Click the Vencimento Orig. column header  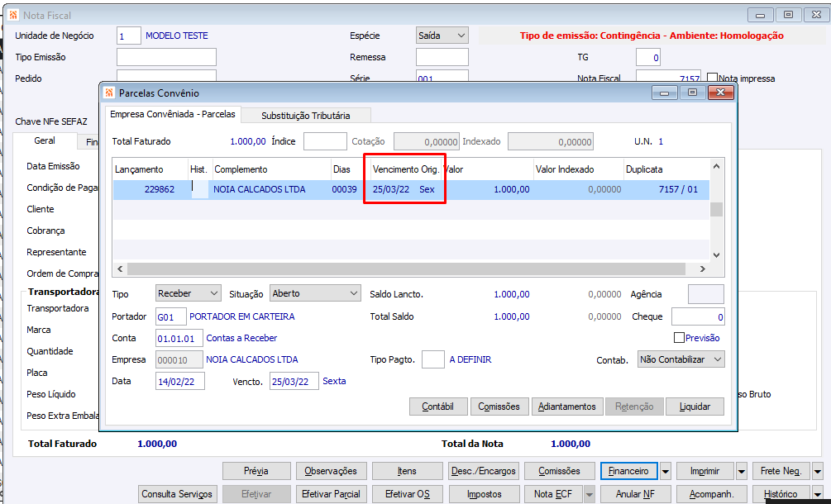(407, 169)
